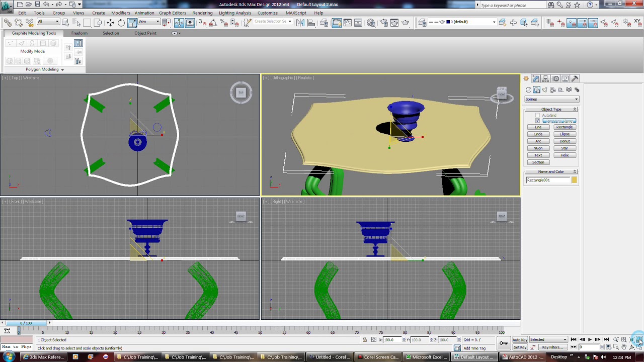The height and width of the screenshot is (362, 644).
Task: Create a Rectangle spline
Action: point(565,127)
